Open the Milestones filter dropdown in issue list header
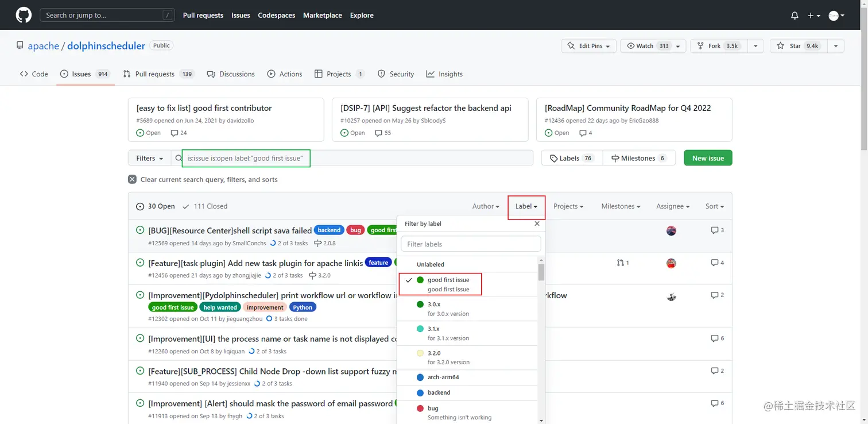This screenshot has width=868, height=424. coord(621,206)
